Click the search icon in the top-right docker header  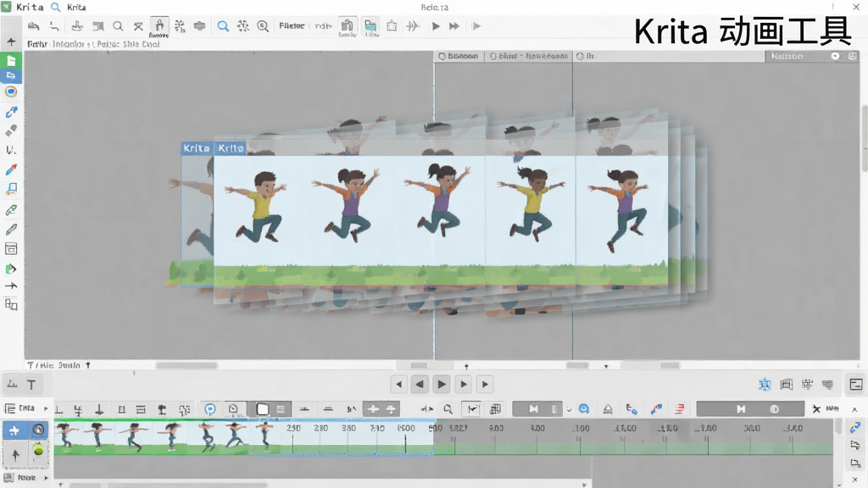tap(835, 56)
